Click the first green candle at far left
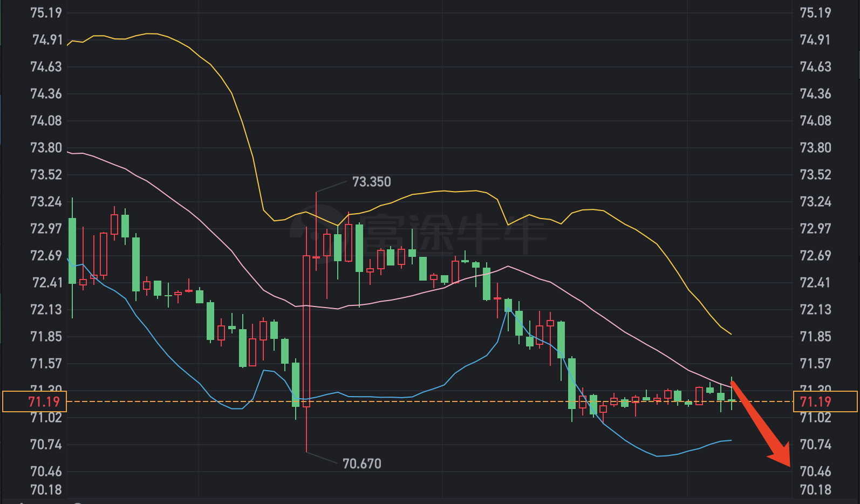Viewport: 860px width, 504px height. click(x=72, y=250)
